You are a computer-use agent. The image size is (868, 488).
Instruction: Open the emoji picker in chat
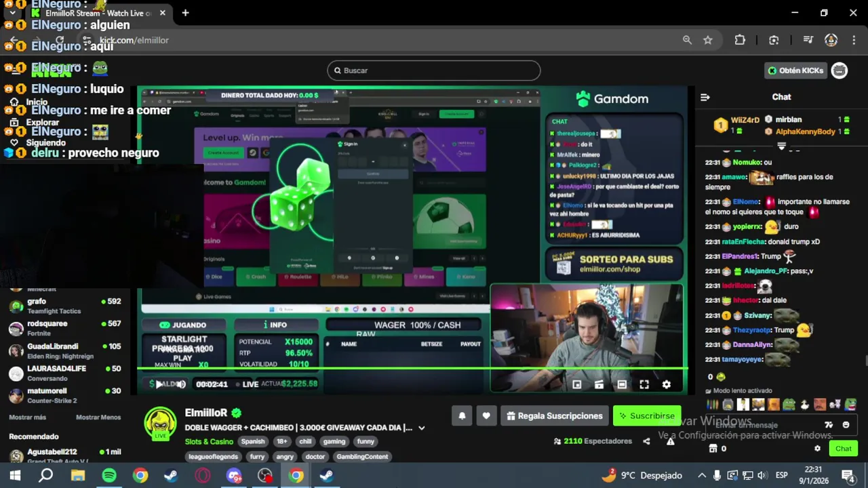[846, 425]
